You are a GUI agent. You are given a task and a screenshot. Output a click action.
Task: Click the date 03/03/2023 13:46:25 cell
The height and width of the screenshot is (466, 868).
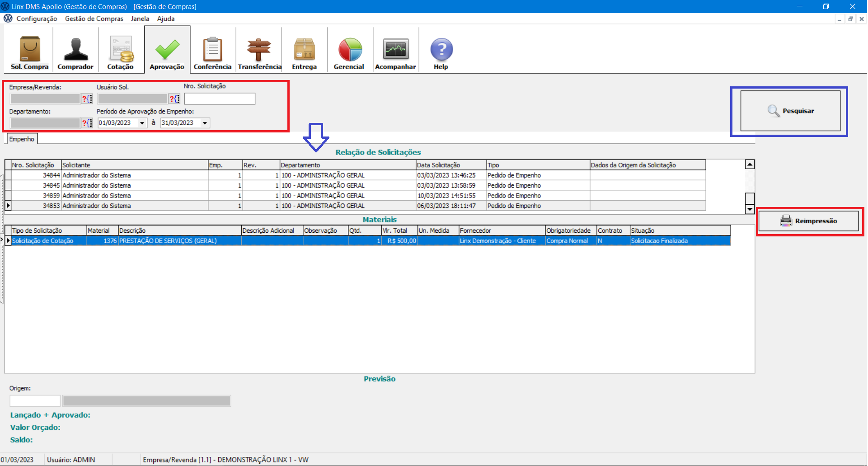tap(451, 175)
